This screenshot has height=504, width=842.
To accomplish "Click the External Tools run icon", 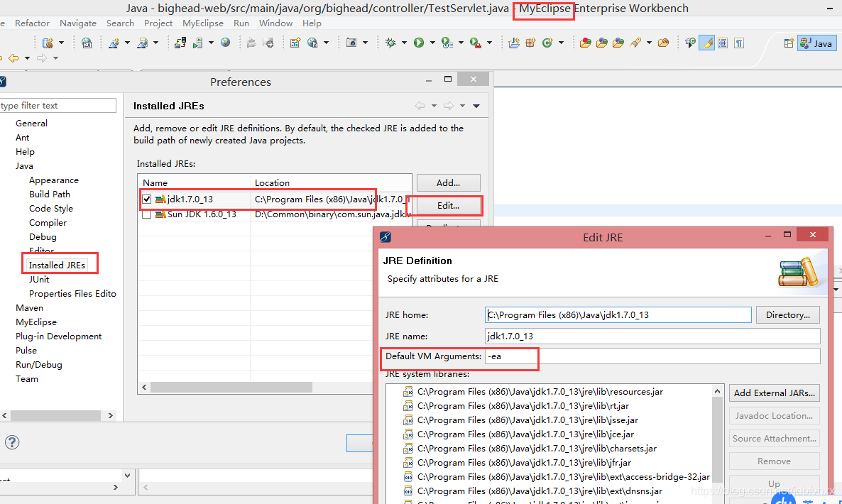I will (x=475, y=43).
